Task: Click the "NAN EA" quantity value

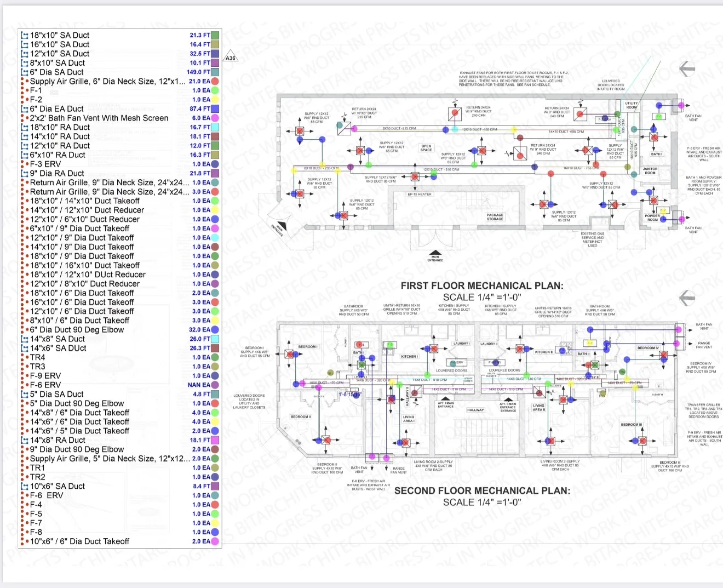Action: tap(199, 385)
